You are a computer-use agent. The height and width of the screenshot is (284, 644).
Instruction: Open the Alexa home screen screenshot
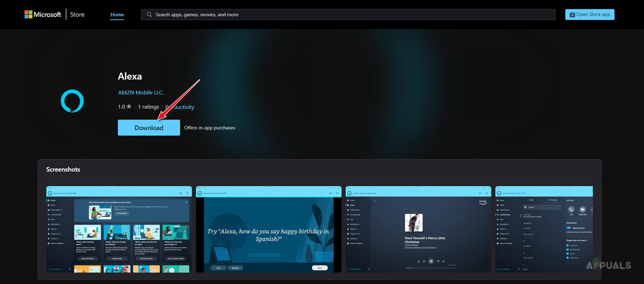[x=119, y=229]
